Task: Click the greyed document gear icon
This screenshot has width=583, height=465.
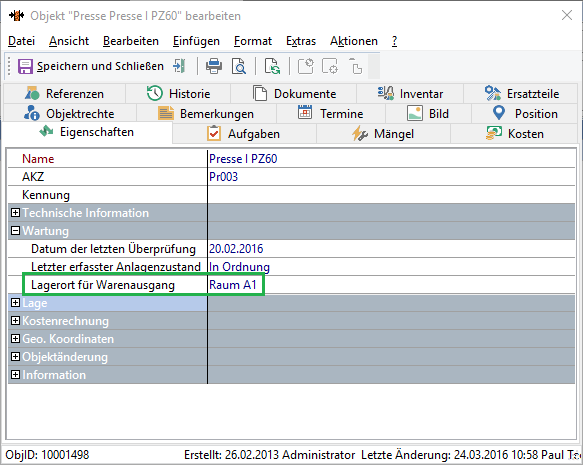Action: pyautogui.click(x=330, y=66)
